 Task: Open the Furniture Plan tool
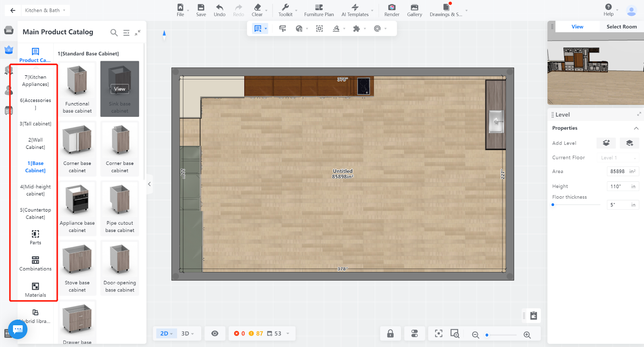coord(319,10)
